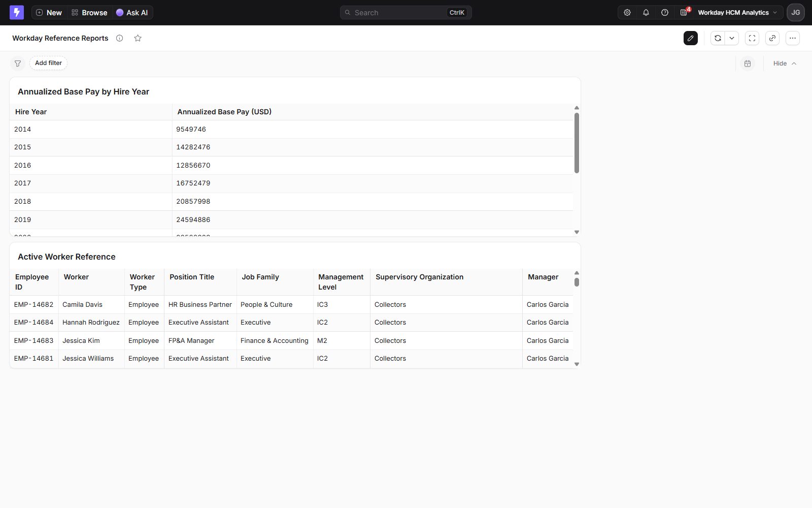
Task: Show dashboard info icon
Action: 120,38
